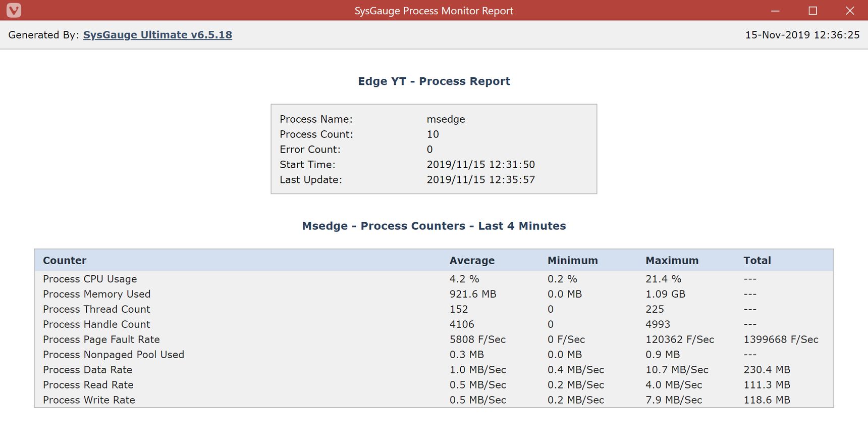Maximize the report window
Viewport: 868px width, 439px height.
[x=812, y=11]
